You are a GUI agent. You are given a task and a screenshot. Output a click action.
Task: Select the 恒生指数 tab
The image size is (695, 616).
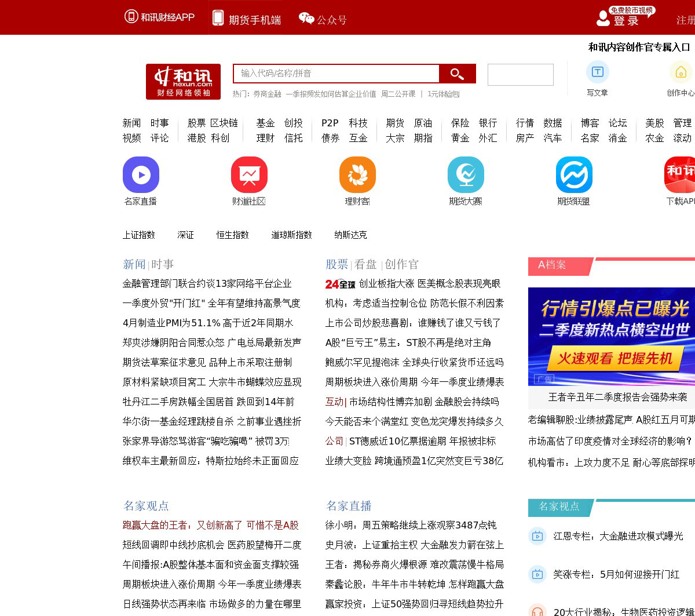232,235
